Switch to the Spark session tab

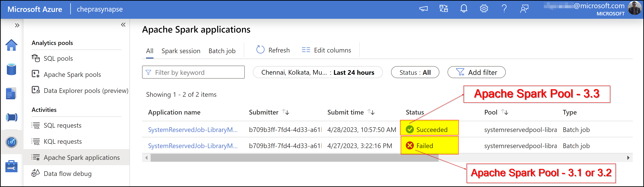181,51
